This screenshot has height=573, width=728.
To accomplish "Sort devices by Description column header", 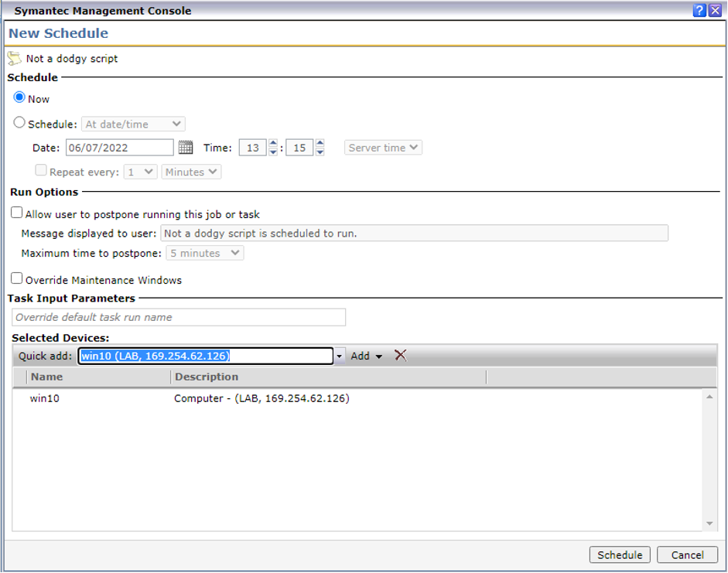I will pos(329,377).
